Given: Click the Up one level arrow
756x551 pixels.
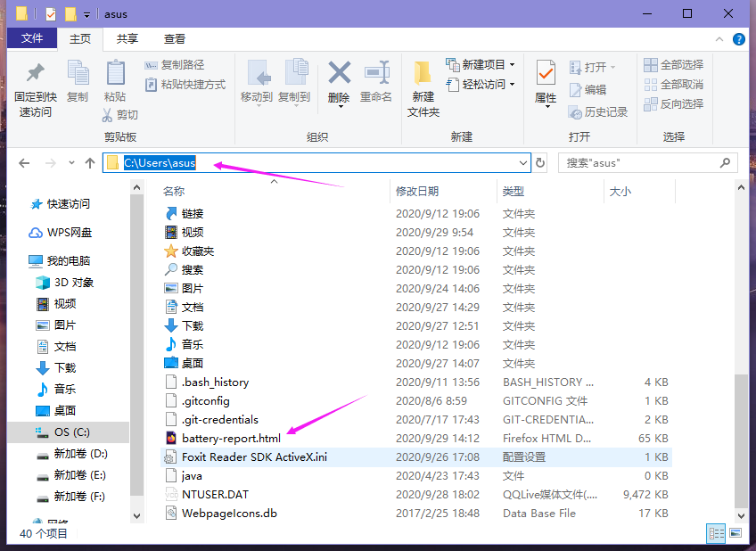Looking at the screenshot, I should click(90, 163).
